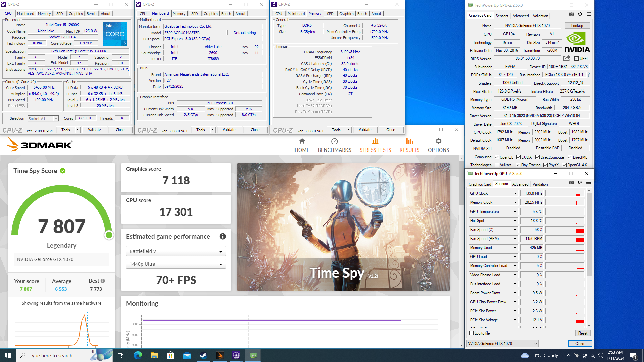The height and width of the screenshot is (362, 644).
Task: Open GPU Clock sensor dropdown
Action: [x=515, y=193]
